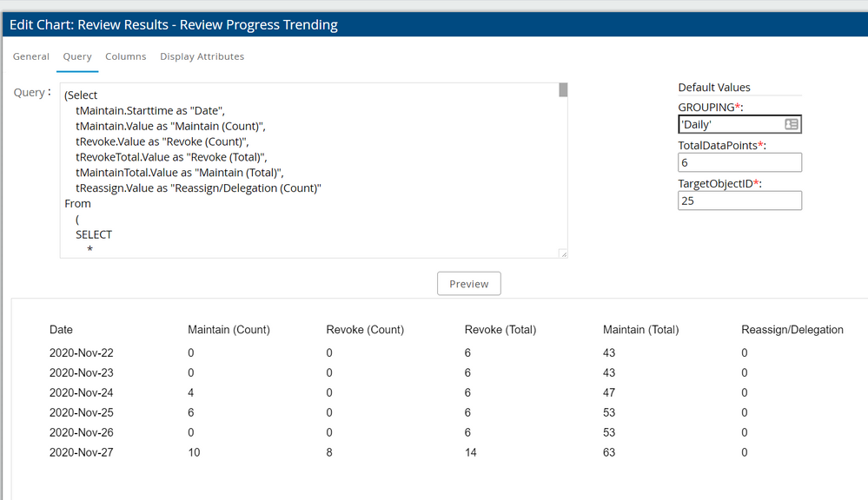Click the 2020-Nov-22 date cell
The height and width of the screenshot is (500, 868).
(x=81, y=353)
